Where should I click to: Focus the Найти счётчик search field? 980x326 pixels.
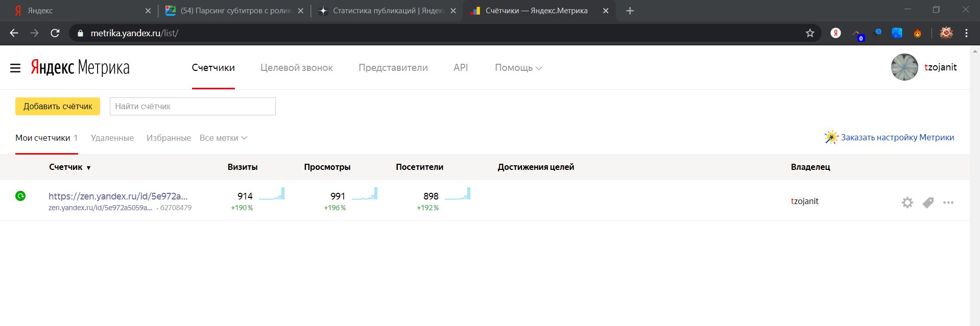(193, 107)
